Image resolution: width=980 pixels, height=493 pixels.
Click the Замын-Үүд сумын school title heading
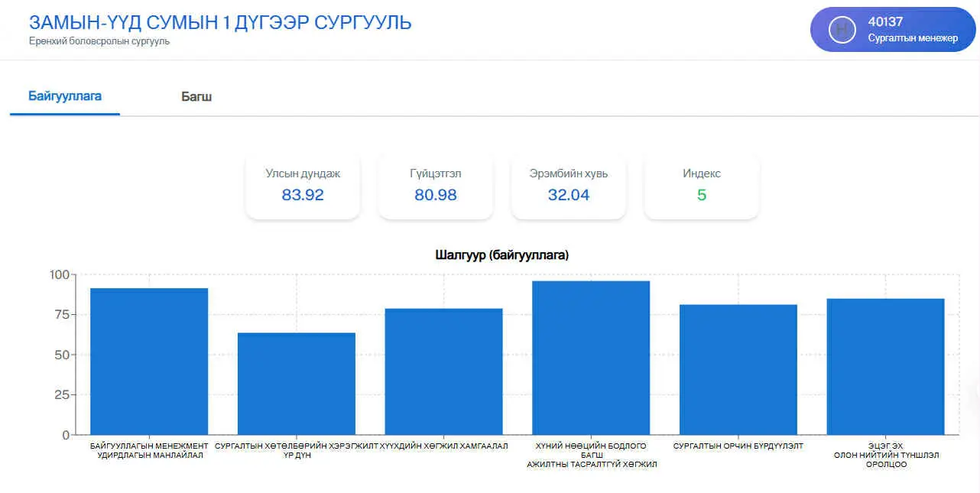tap(220, 22)
